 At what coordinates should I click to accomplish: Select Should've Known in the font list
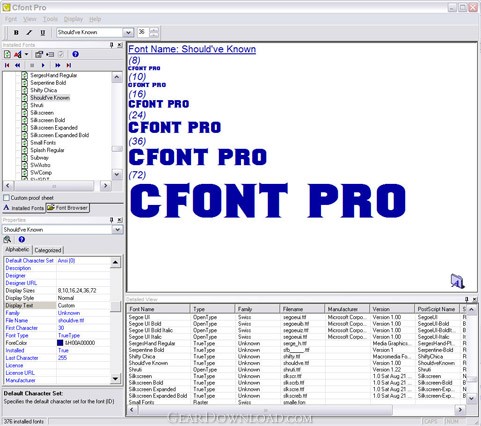(50, 98)
